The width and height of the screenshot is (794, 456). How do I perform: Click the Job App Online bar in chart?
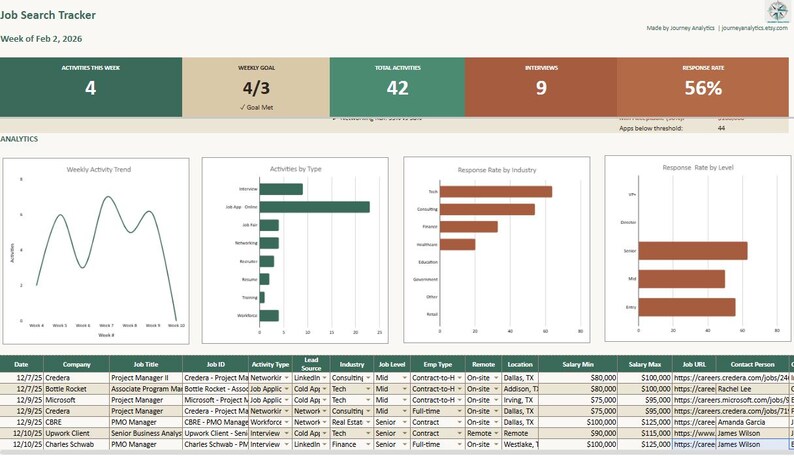pos(314,207)
